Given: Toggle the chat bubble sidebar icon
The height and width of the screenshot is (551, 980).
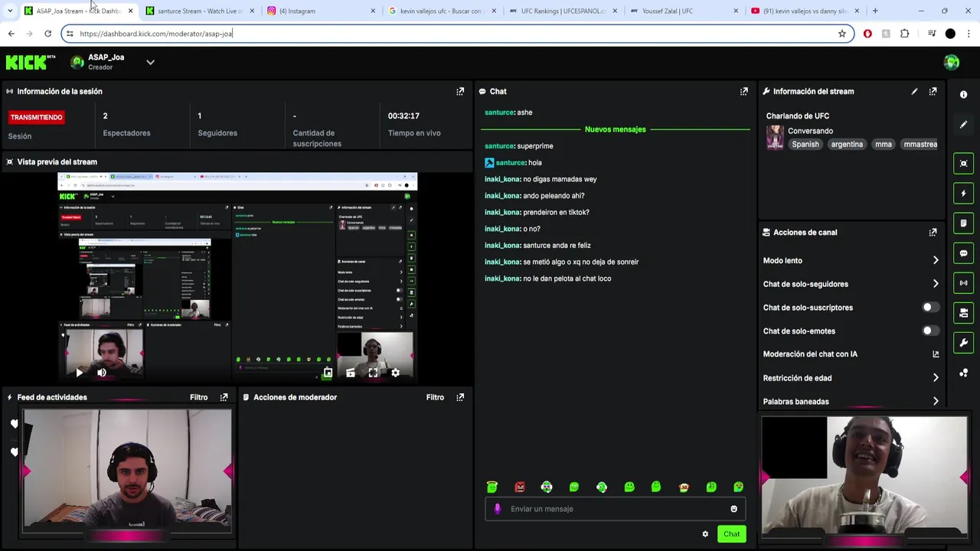Looking at the screenshot, I should coord(963,253).
